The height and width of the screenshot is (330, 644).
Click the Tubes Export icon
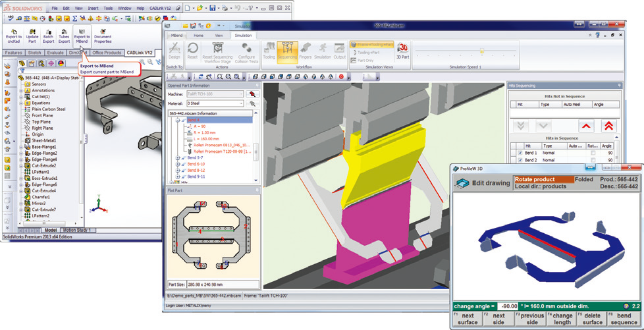point(64,36)
